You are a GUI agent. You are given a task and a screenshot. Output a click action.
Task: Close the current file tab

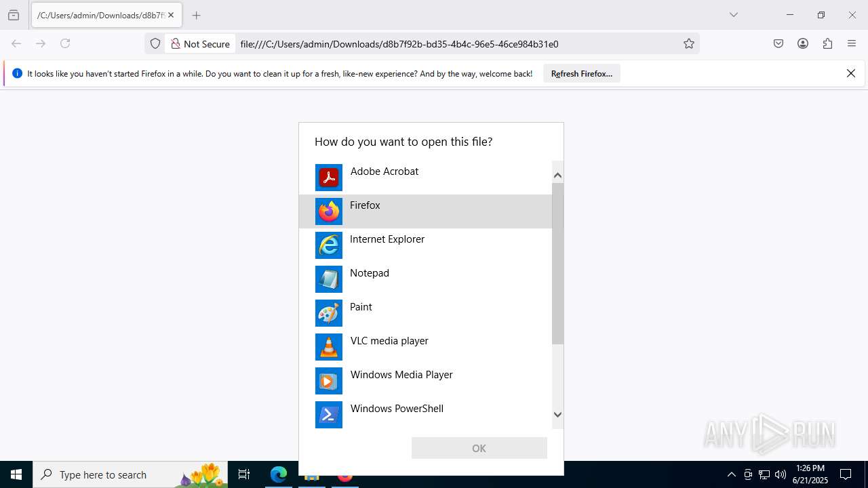(171, 15)
